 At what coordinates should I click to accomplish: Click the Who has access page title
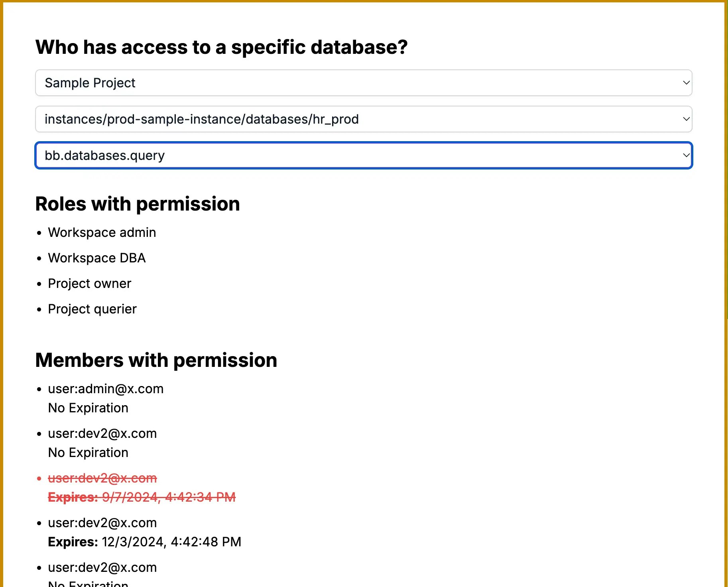222,47
